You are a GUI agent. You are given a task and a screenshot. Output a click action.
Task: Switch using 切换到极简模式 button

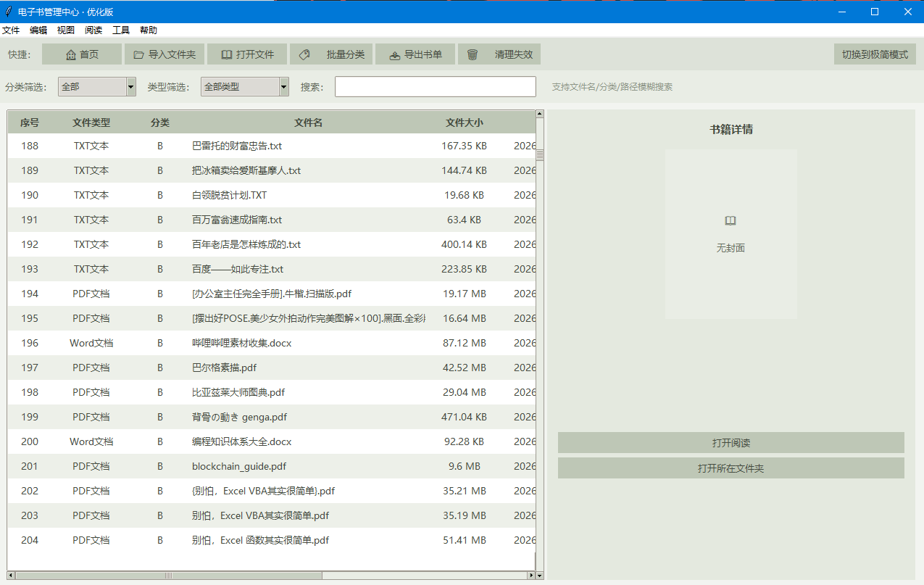875,54
